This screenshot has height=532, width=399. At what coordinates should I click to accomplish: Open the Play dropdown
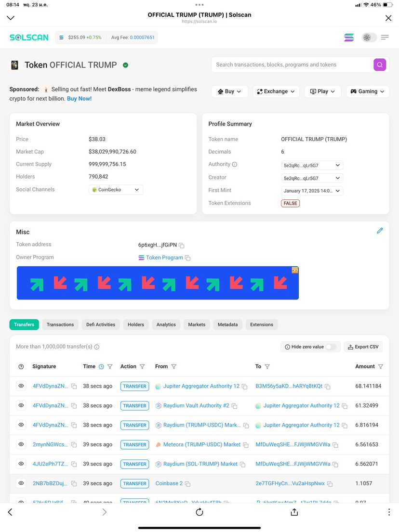point(322,91)
